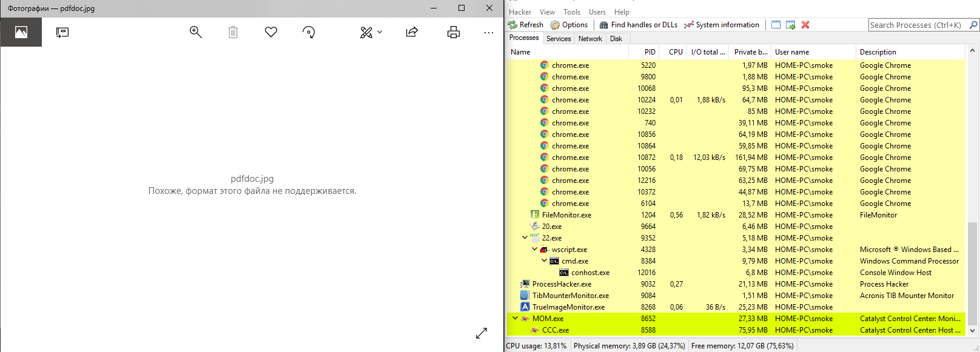The width and height of the screenshot is (980, 352).
Task: Click the 20.exe process icon
Action: point(535,227)
